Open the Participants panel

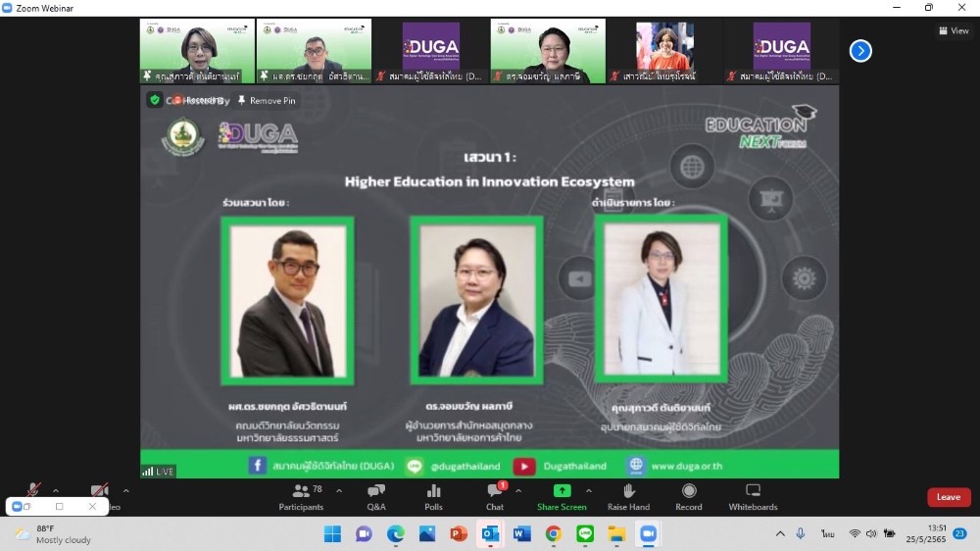(x=301, y=496)
